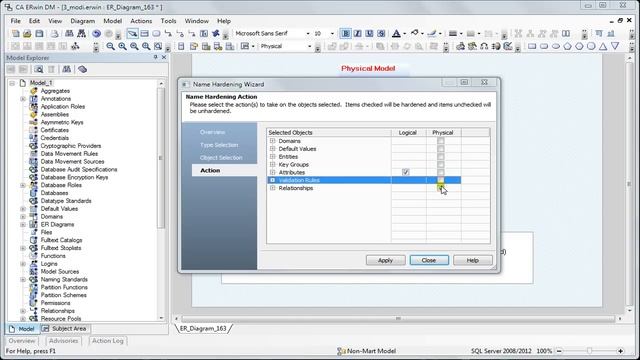The width and height of the screenshot is (640, 360).
Task: Check Physical box for Validation Rules row
Action: pos(440,180)
